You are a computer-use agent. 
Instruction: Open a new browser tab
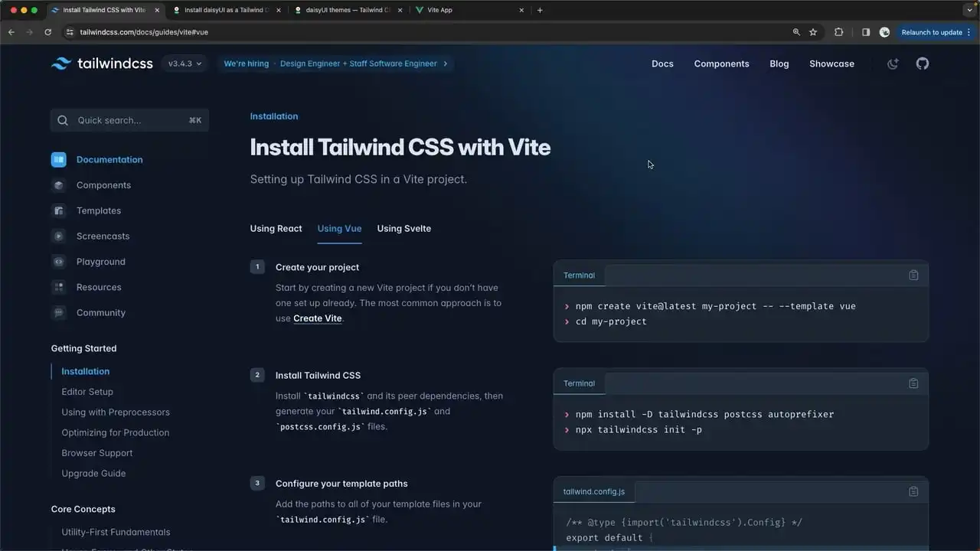click(x=540, y=10)
